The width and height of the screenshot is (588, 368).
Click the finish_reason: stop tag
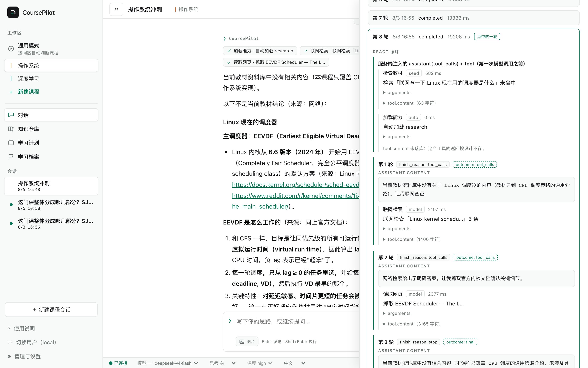click(x=418, y=342)
